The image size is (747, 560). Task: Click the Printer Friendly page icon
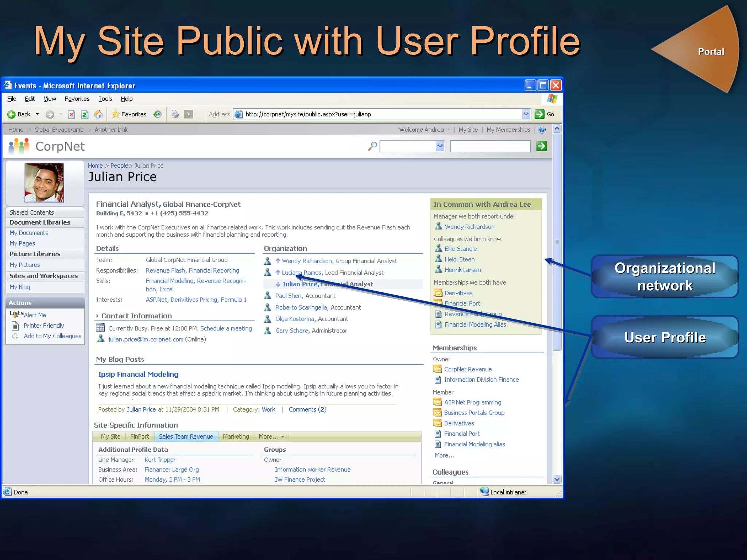click(15, 326)
